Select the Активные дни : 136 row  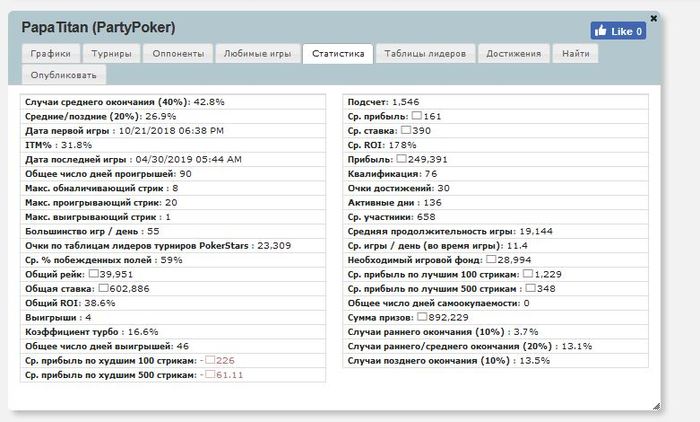tap(496, 203)
